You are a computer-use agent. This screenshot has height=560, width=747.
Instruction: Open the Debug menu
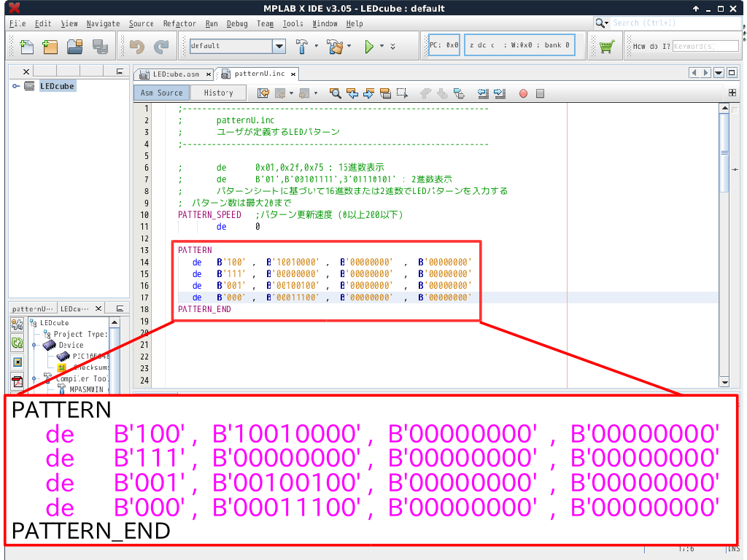(237, 23)
